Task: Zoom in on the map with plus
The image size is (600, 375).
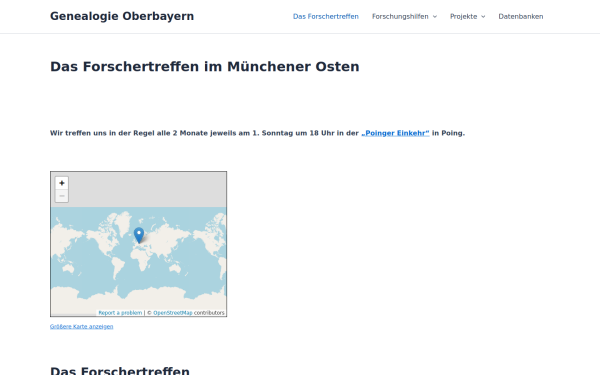Action: [x=62, y=183]
